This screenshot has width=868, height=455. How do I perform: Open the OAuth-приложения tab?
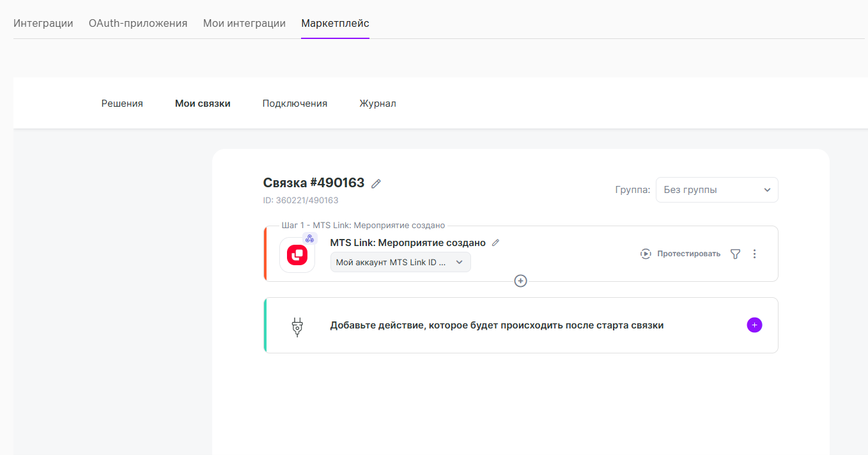(x=138, y=24)
